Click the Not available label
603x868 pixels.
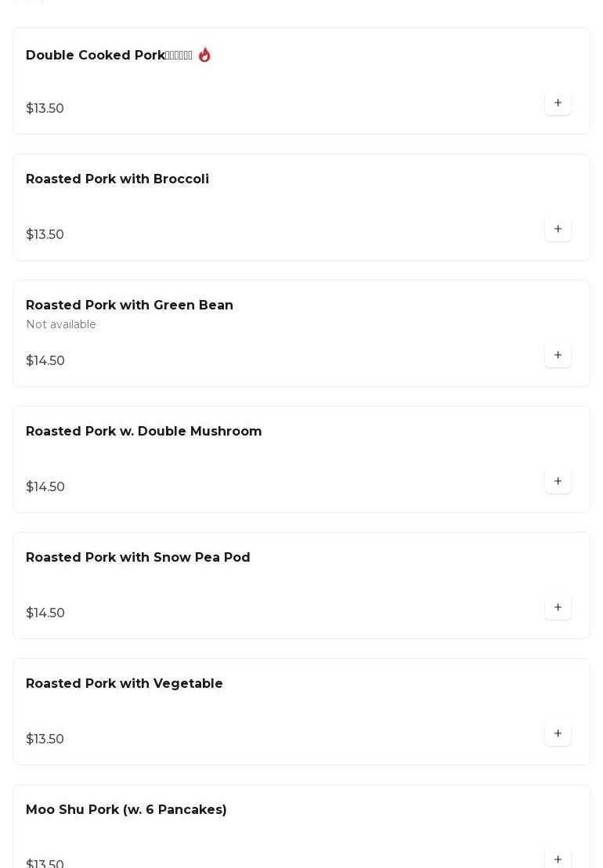pyautogui.click(x=61, y=324)
